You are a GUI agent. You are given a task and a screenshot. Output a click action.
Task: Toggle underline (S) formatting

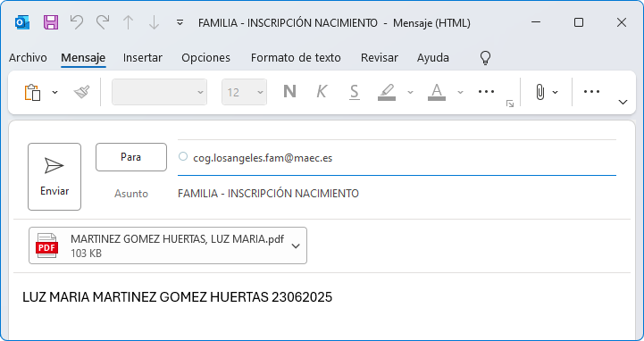coord(354,92)
